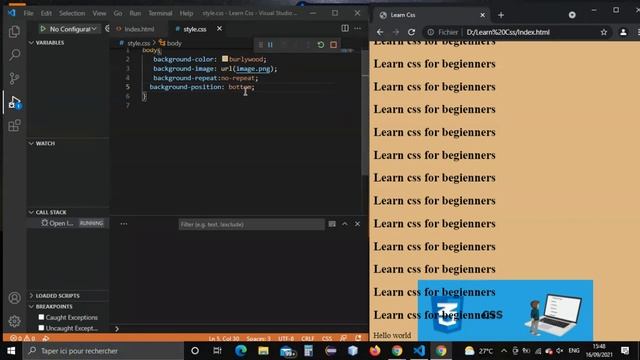
Task: Open the Search view in activity bar
Action: (x=14, y=55)
